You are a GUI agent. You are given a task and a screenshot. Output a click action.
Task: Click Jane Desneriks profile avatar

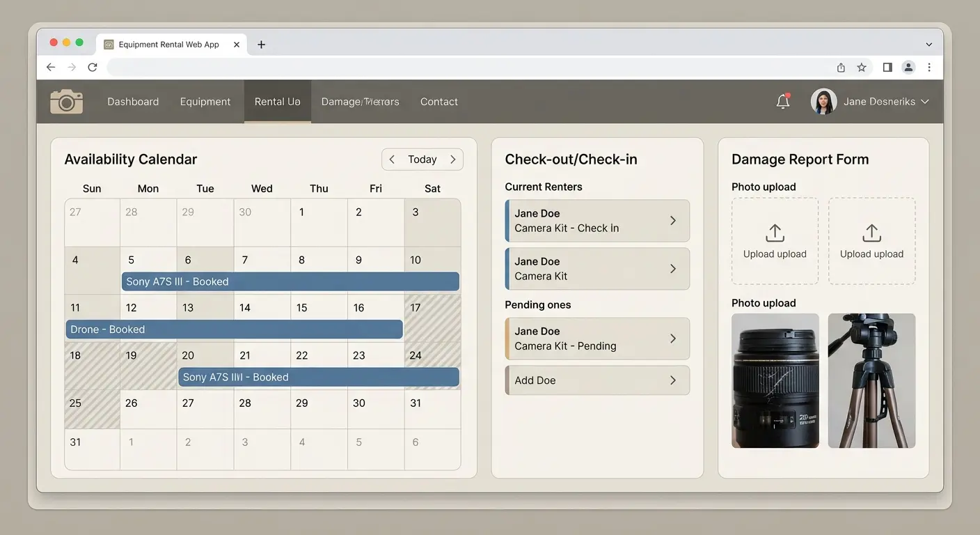(x=823, y=102)
